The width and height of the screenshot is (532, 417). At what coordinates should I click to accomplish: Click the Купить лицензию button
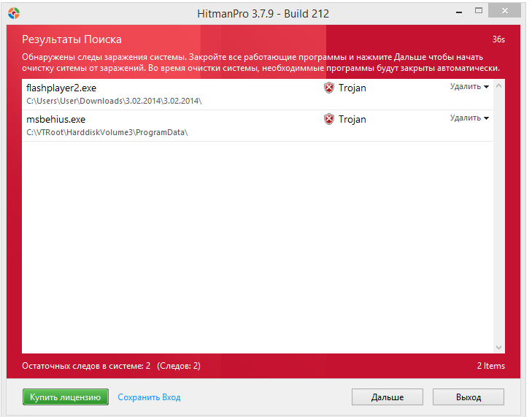66,397
